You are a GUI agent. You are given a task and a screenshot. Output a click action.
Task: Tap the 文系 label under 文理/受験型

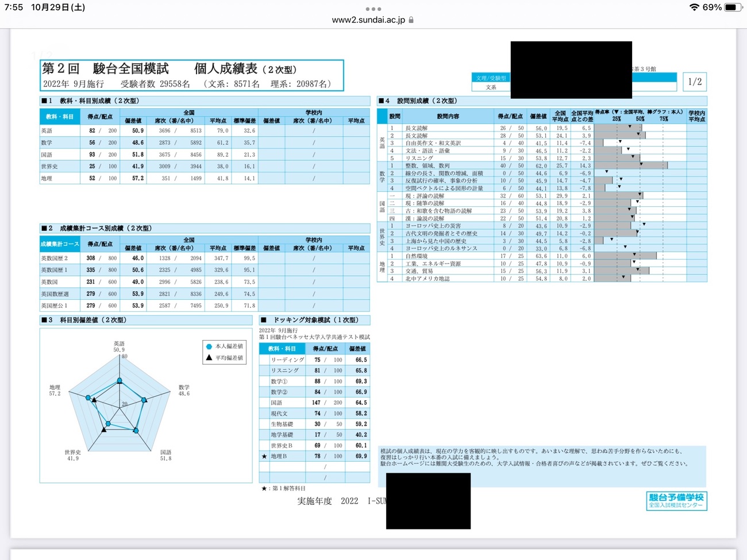[491, 87]
